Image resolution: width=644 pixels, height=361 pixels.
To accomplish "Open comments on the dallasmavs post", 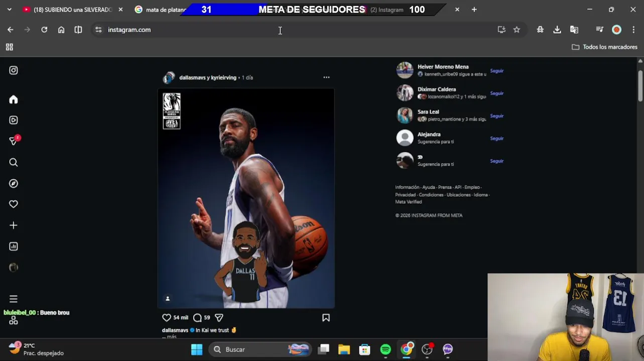I will coord(197,318).
